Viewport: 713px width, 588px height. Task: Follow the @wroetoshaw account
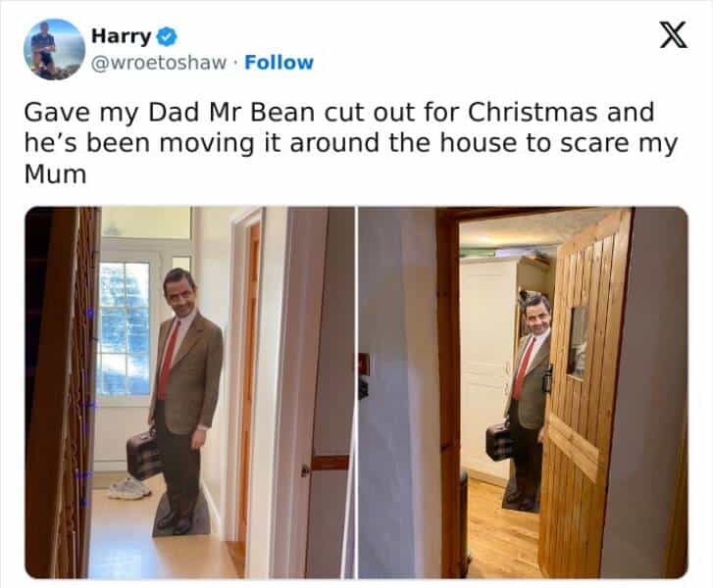click(279, 63)
